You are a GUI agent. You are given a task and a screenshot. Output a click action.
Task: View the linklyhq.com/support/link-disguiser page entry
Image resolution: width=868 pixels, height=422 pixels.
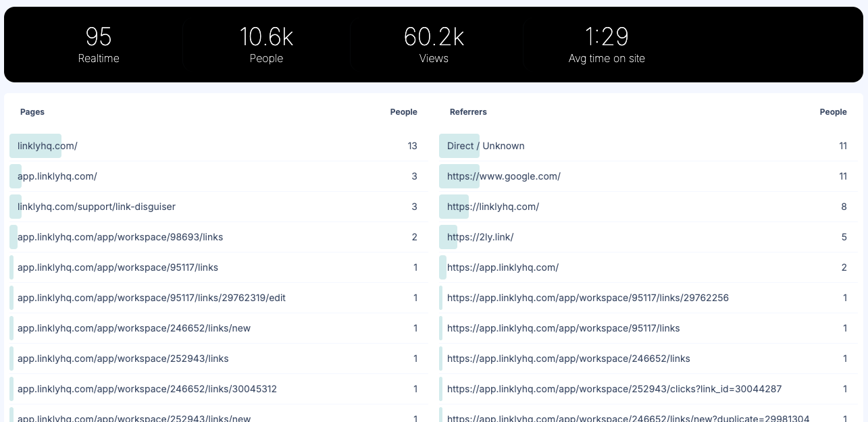pos(97,207)
